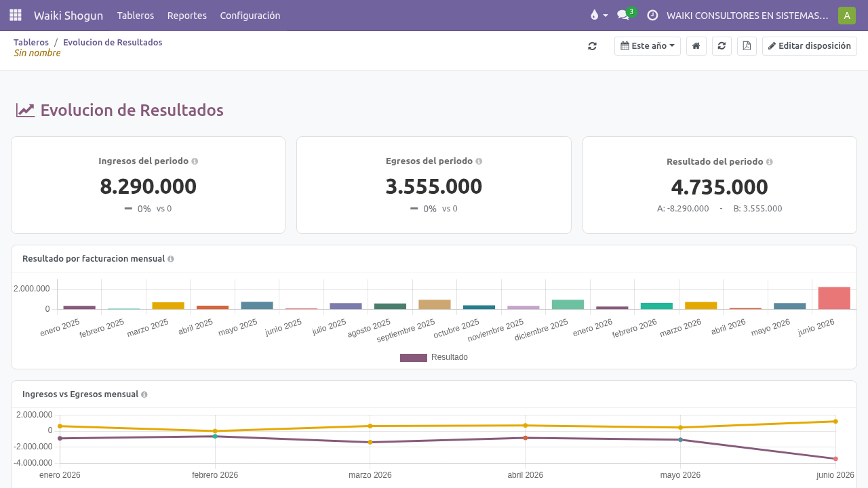This screenshot has height=488, width=868.
Task: Open the water drop theme switcher
Action: pos(598,15)
